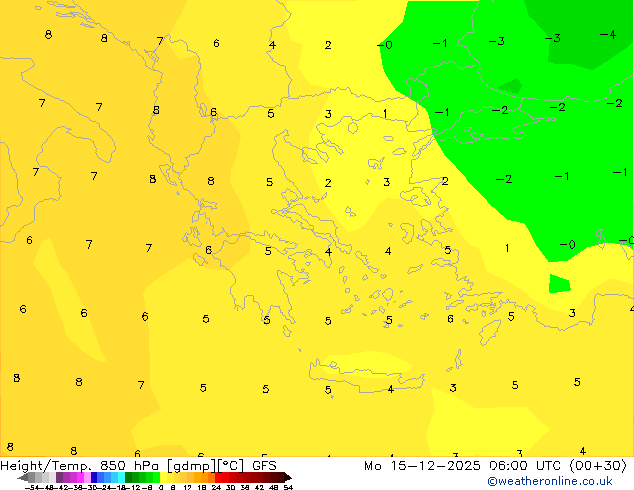Image resolution: width=634 pixels, height=490 pixels.
Task: Click the legend tick label '30'
Action: point(230,487)
